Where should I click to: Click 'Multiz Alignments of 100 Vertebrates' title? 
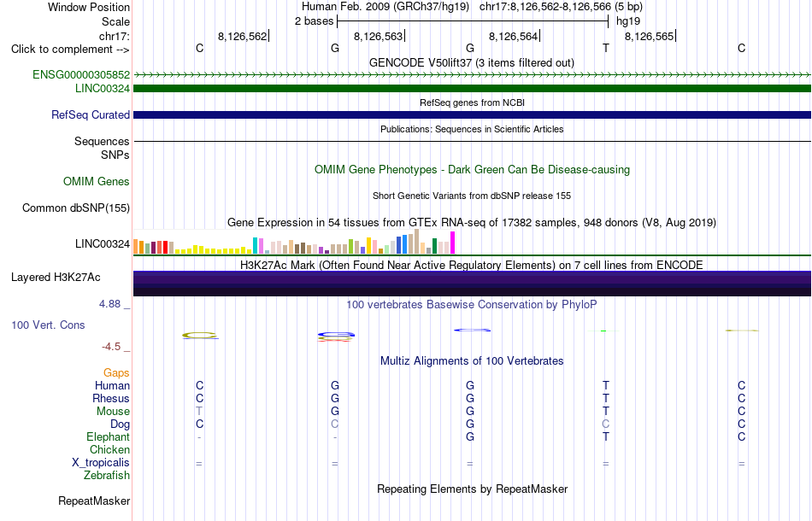tap(472, 360)
